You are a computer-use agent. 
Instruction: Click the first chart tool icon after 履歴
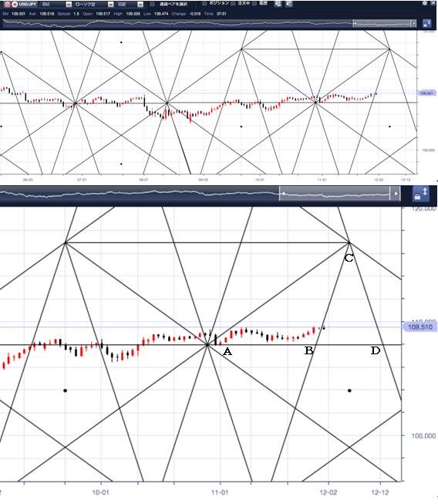(278, 4)
